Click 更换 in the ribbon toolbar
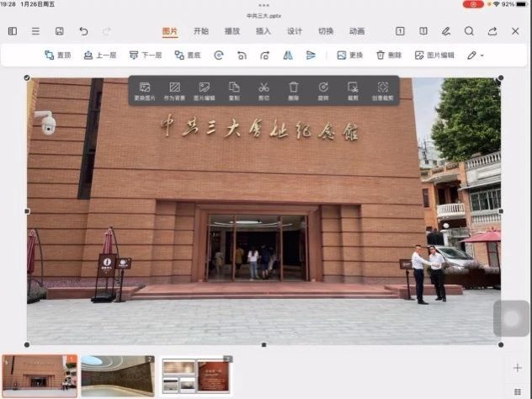 tap(350, 55)
